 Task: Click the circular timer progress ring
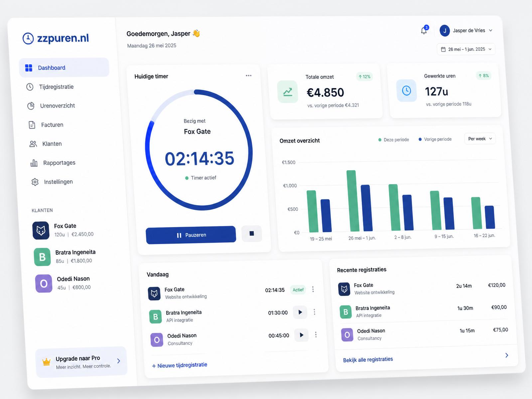199,150
